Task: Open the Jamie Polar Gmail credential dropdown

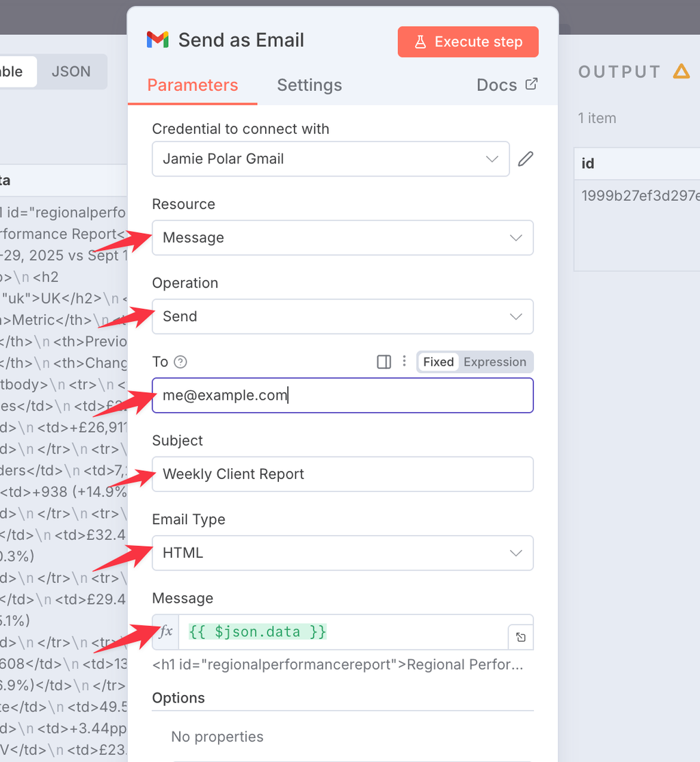Action: pos(331,159)
